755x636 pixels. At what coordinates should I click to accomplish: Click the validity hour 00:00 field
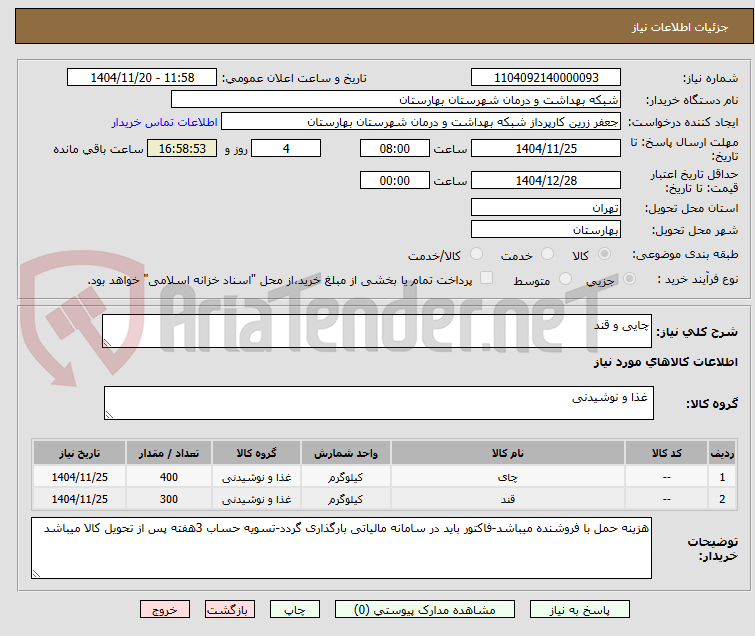coord(394,180)
